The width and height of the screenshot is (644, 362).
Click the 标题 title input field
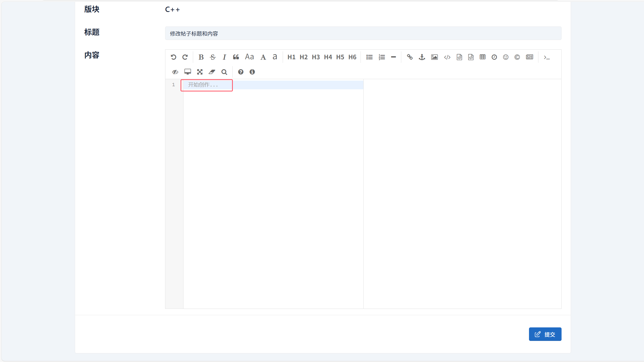point(363,33)
